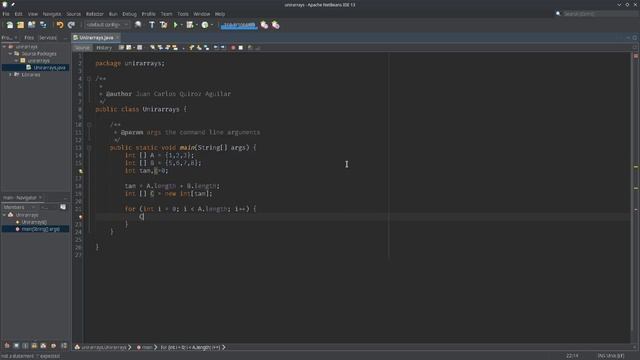Click the Stop Macro Recording square icon
The width and height of the screenshot is (640, 360).
241,48
